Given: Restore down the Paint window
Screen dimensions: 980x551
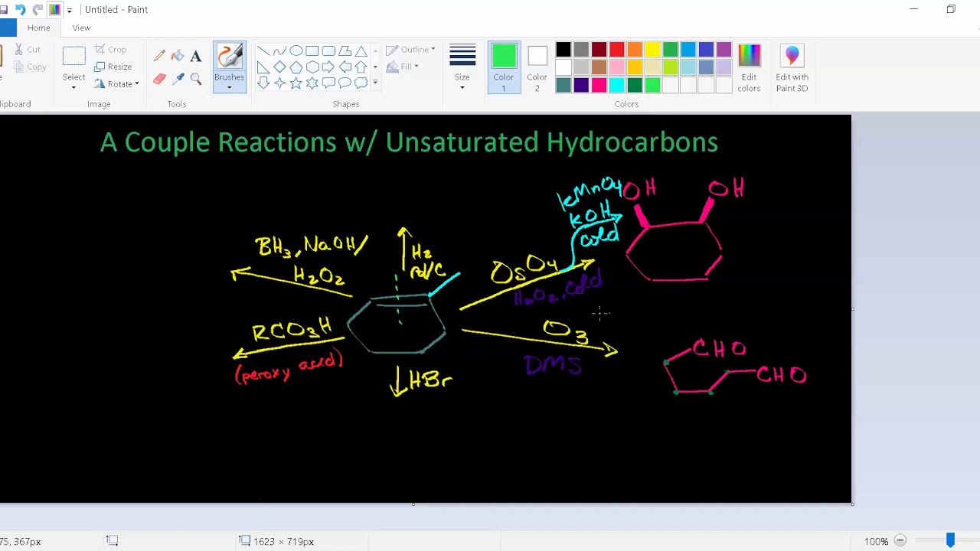Looking at the screenshot, I should coord(951,9).
